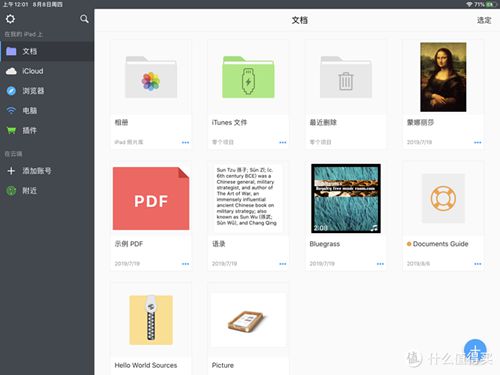This screenshot has width=500, height=375.
Task: Open Hello World Sources zip archive
Action: (151, 320)
